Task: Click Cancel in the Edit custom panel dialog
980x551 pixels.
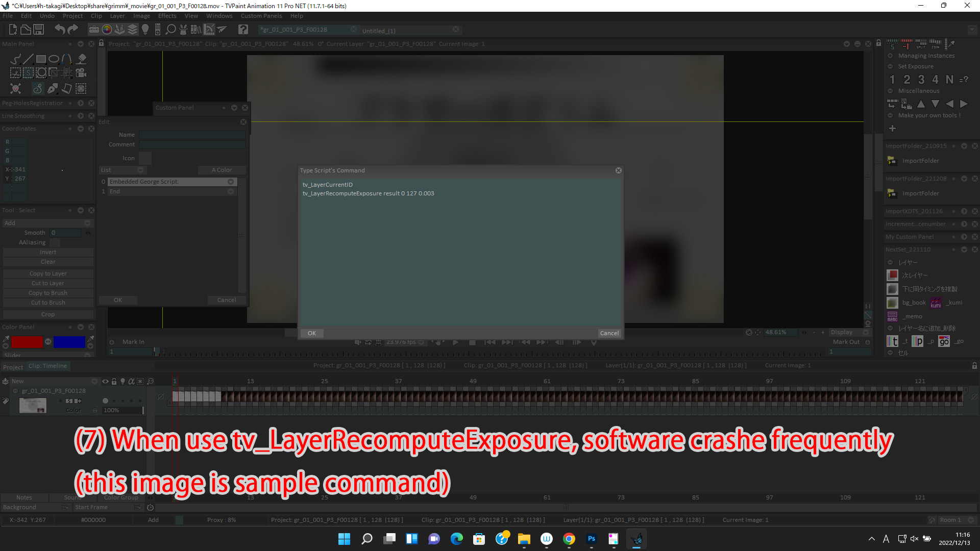Action: 227,300
